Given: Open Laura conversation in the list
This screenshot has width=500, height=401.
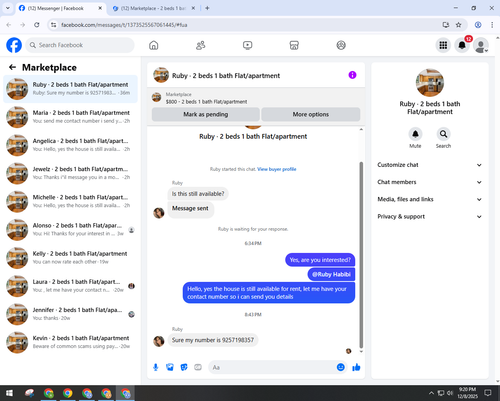Looking at the screenshot, I should [70, 286].
